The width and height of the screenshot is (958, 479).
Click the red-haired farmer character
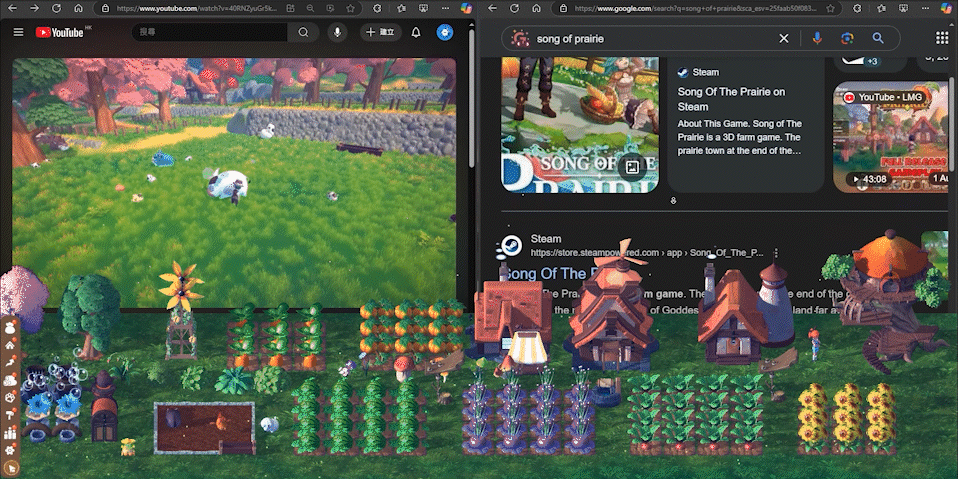pos(814,343)
